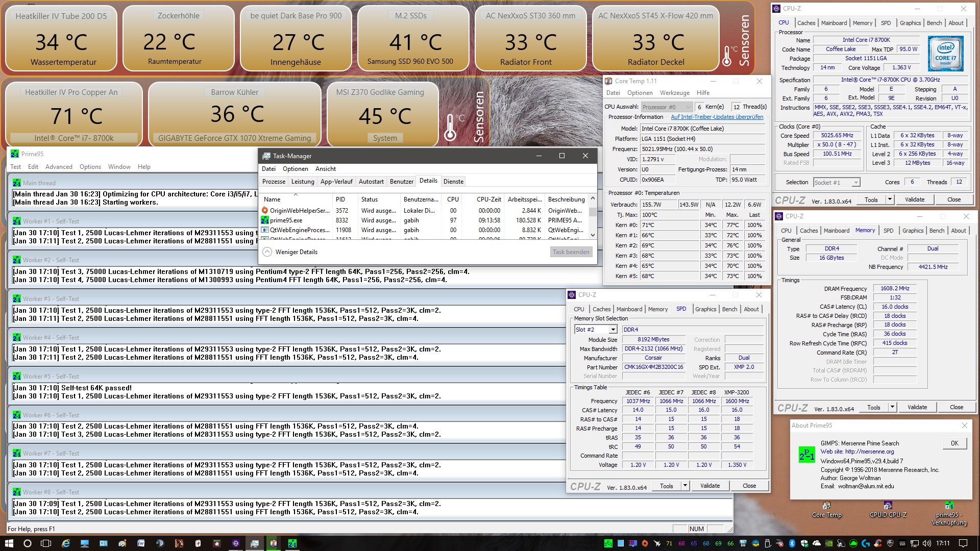Image resolution: width=980 pixels, height=551 pixels.
Task: Open Task View from taskbar
Action: pos(46,543)
